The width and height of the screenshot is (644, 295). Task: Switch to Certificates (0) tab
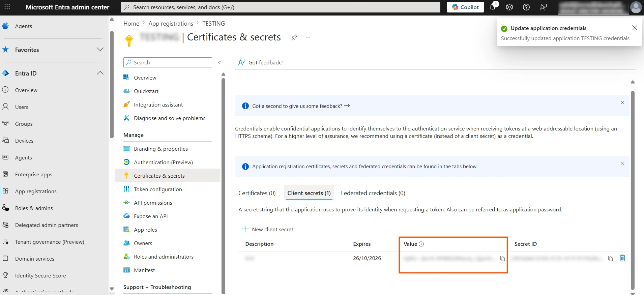pos(257,193)
